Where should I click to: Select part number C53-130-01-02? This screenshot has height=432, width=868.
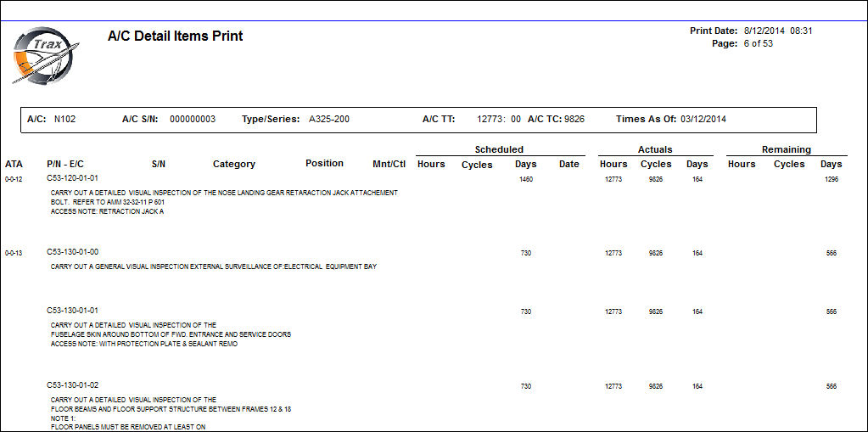point(73,385)
